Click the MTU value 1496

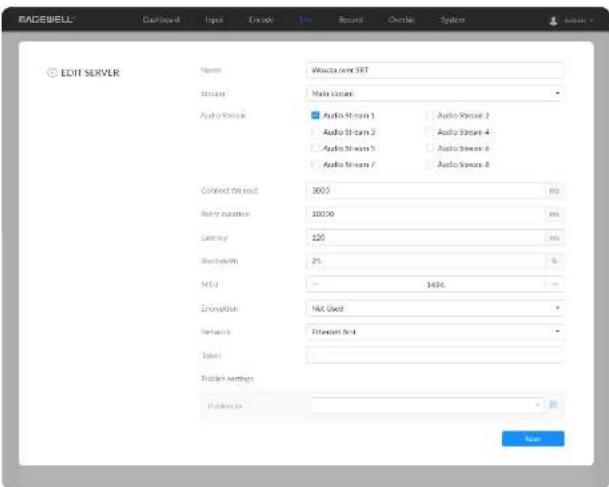(x=435, y=285)
